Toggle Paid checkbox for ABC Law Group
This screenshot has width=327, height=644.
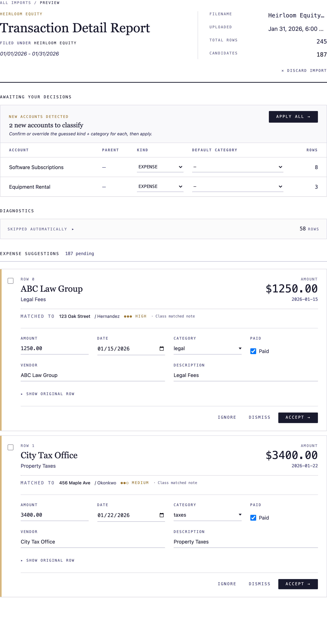point(253,351)
